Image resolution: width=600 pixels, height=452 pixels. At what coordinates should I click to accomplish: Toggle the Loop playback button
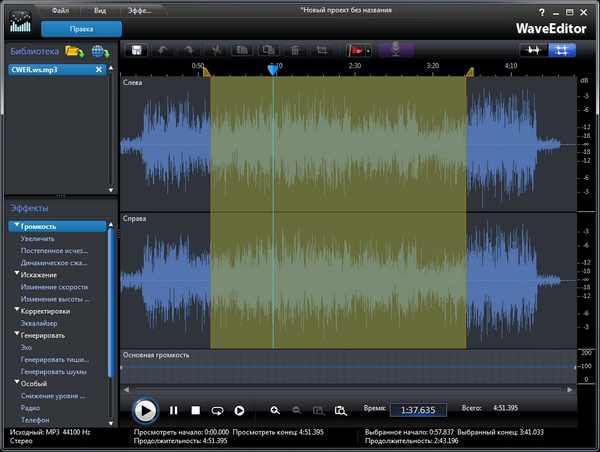[x=218, y=410]
